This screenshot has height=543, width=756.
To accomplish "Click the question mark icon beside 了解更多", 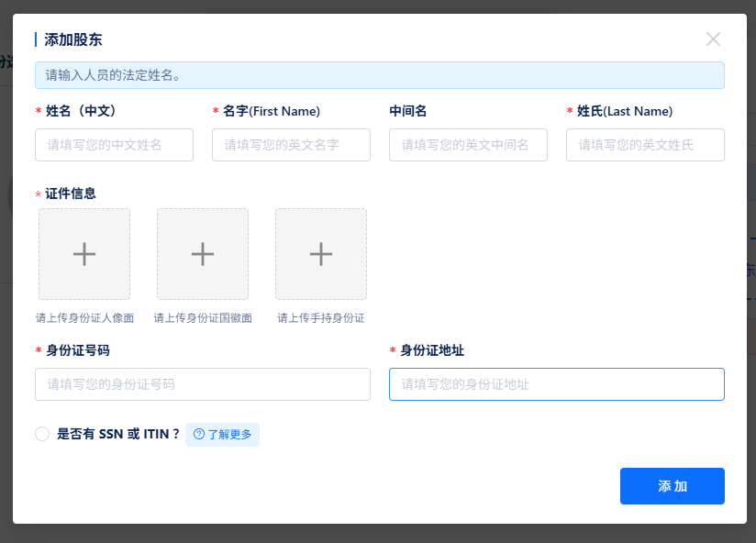I will click(196, 434).
